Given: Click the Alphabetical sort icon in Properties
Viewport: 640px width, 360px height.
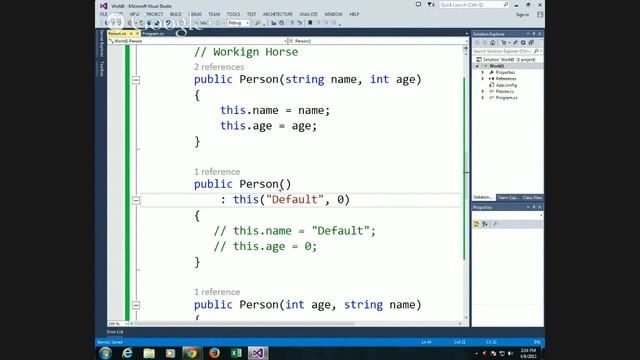Looking at the screenshot, I should pos(485,224).
